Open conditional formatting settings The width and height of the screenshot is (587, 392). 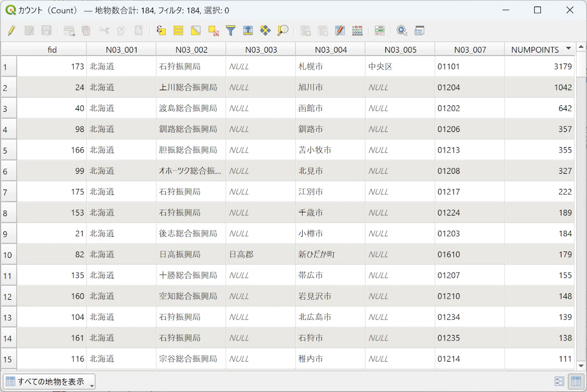click(379, 31)
